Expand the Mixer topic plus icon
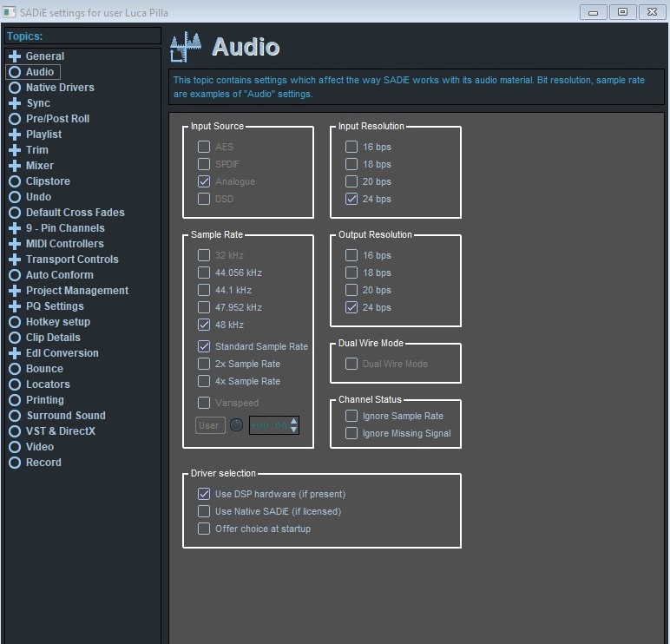The width and height of the screenshot is (670, 644). tap(15, 166)
